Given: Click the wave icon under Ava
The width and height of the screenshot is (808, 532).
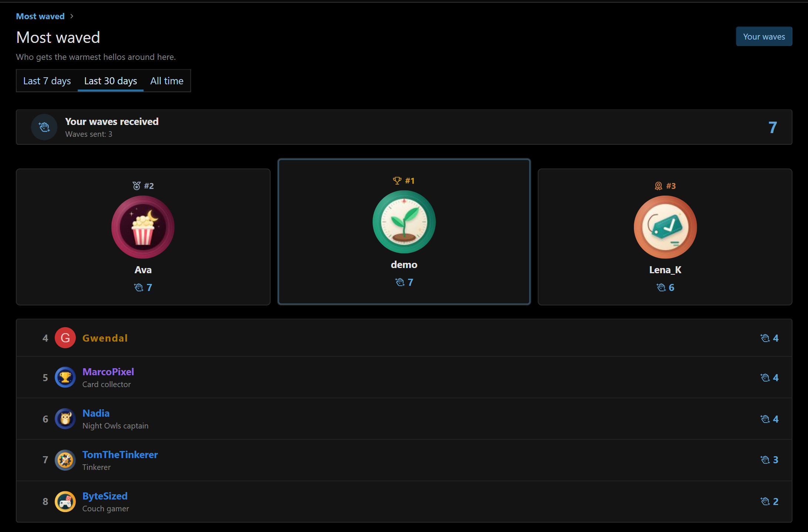Looking at the screenshot, I should [138, 287].
